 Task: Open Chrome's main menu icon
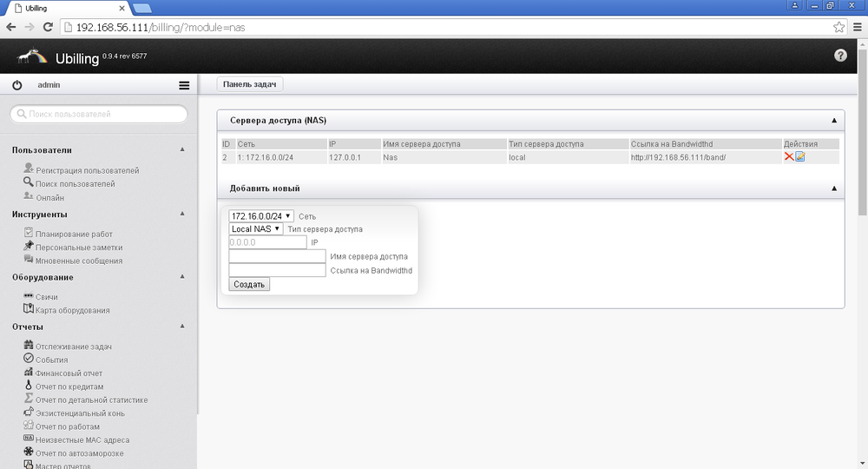coord(856,27)
